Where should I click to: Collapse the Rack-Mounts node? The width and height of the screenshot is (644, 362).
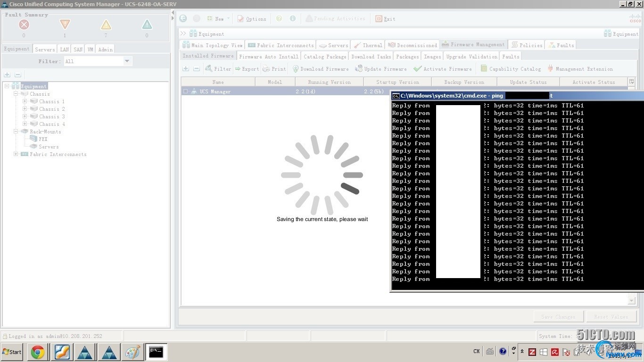tap(16, 132)
